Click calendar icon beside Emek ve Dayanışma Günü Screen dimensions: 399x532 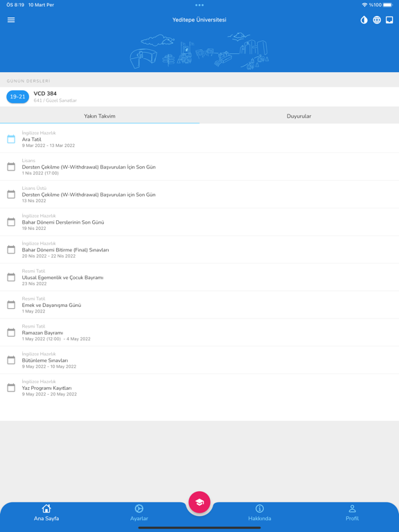click(11, 305)
